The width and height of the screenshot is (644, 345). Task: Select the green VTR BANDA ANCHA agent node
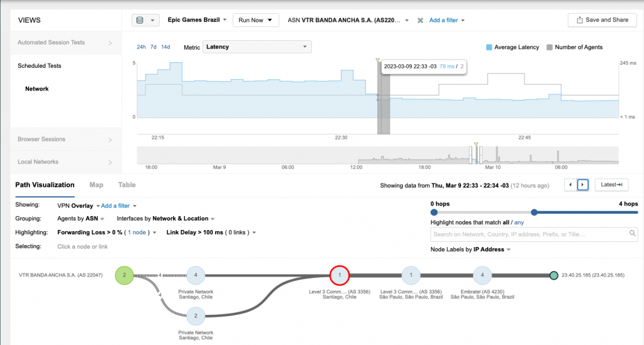point(124,275)
